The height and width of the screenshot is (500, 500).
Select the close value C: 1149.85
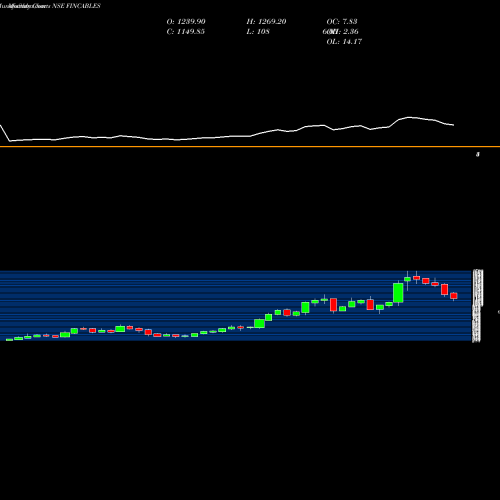186,32
